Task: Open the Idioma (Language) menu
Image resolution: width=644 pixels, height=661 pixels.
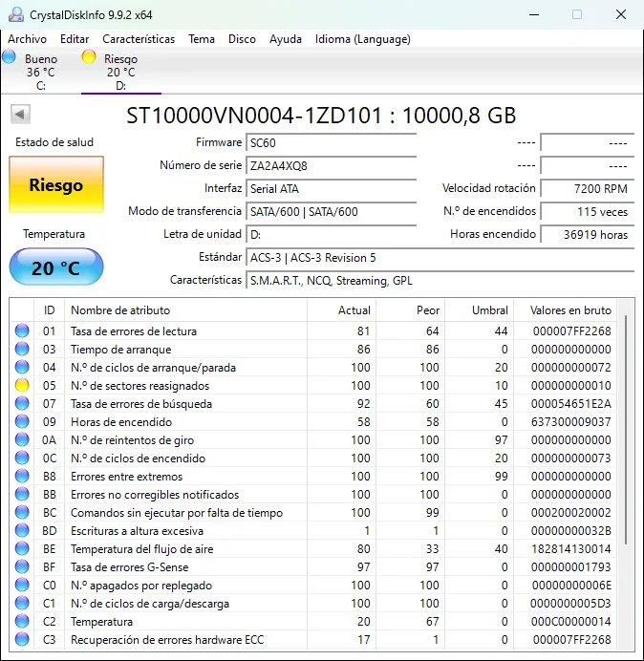Action: pos(363,39)
